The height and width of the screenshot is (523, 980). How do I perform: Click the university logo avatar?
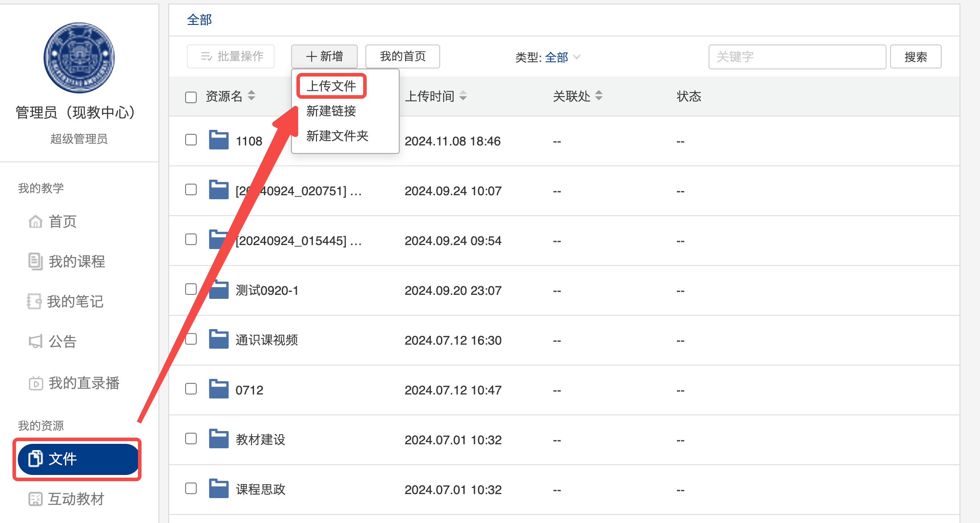coord(79,58)
